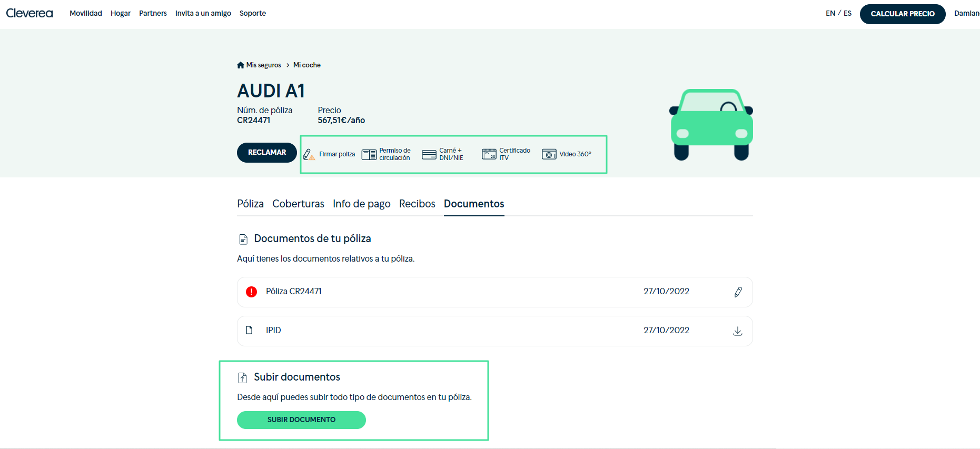The height and width of the screenshot is (449, 980).
Task: Click the pen sign icon for Póliza CR24471
Action: point(738,292)
